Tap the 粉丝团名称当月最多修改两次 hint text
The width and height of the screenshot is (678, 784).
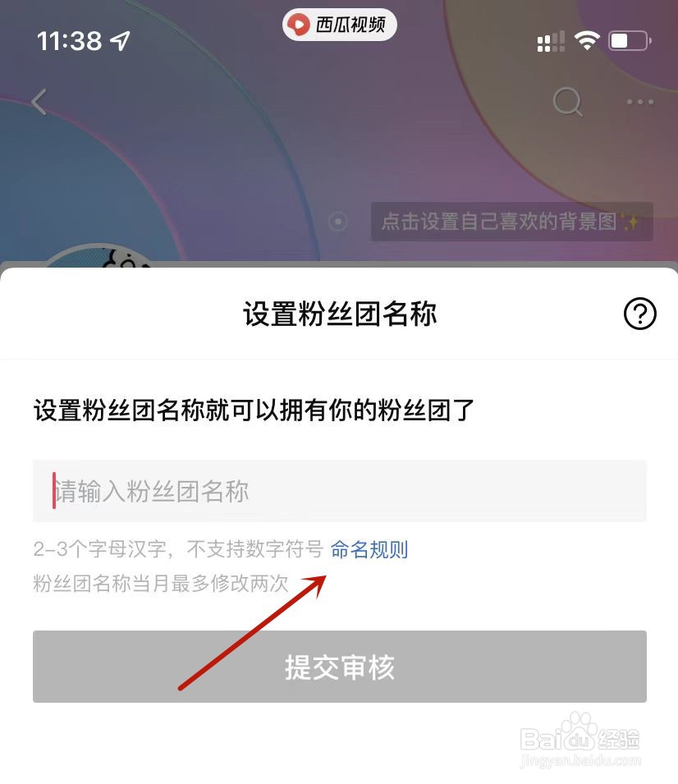pos(161,584)
